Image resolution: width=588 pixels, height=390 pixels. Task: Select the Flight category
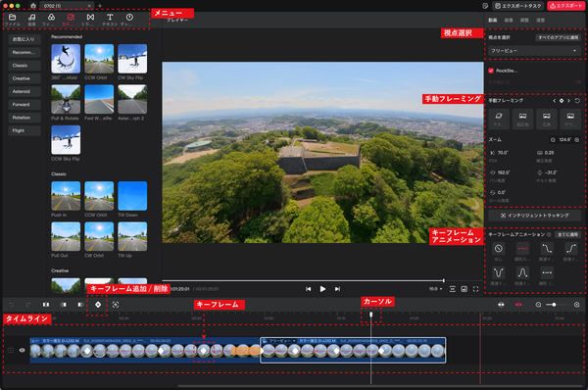[x=24, y=130]
